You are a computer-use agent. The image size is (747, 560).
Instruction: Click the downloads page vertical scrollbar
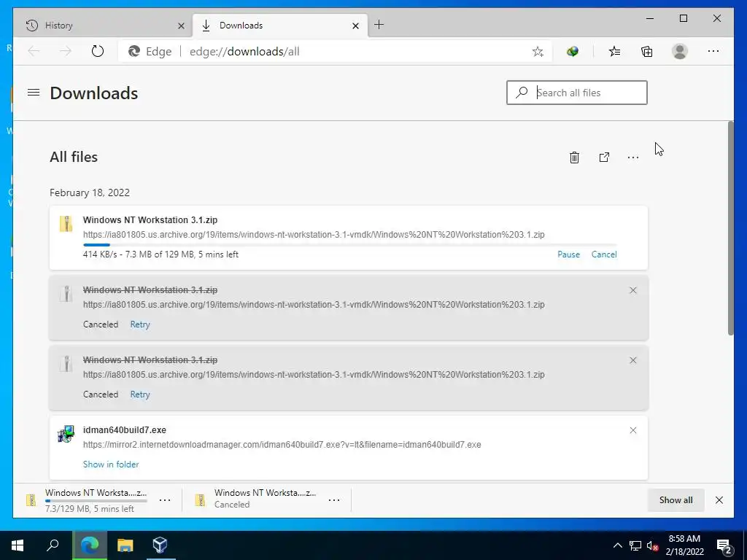[x=731, y=228]
